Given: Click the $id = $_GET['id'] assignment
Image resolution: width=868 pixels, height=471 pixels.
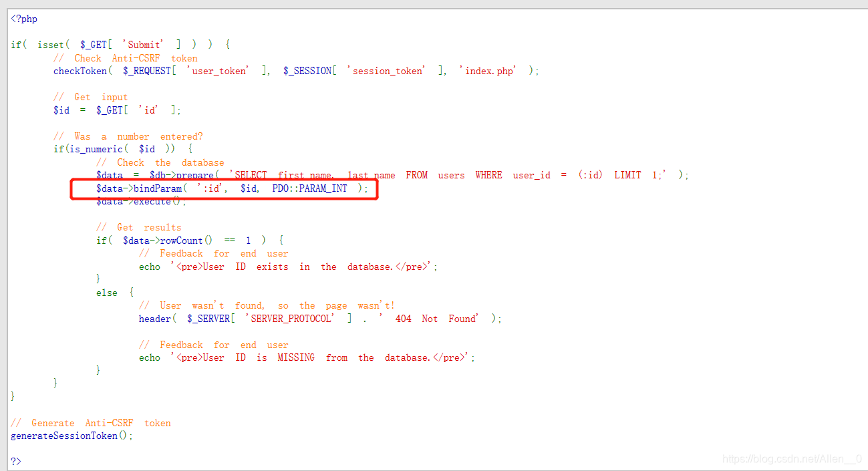Looking at the screenshot, I should [x=118, y=110].
